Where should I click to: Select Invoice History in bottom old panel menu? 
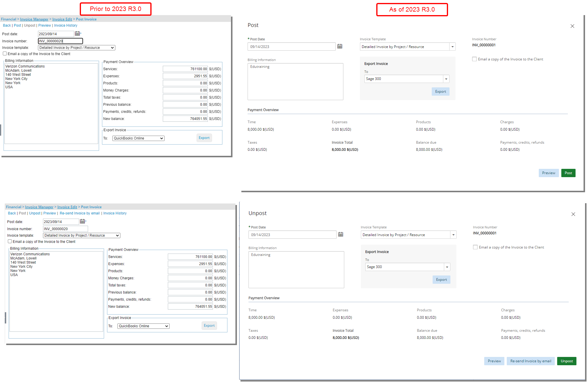(115, 213)
